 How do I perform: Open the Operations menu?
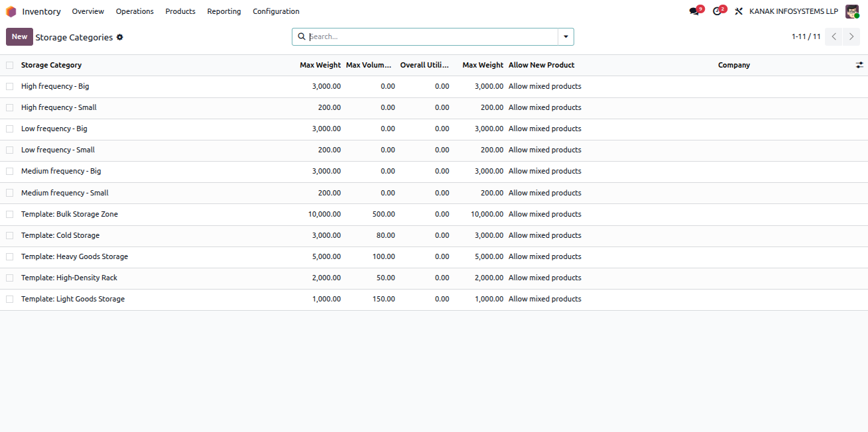[135, 11]
